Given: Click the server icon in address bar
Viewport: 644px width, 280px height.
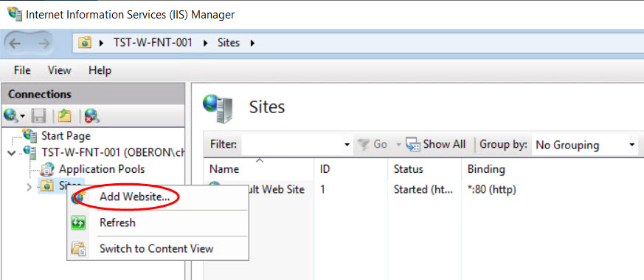Looking at the screenshot, I should click(85, 43).
